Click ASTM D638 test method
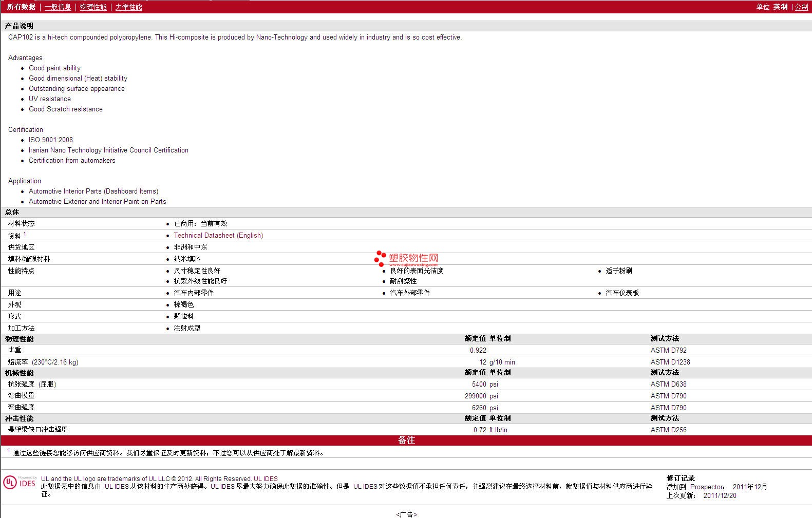812x518 pixels. click(668, 384)
